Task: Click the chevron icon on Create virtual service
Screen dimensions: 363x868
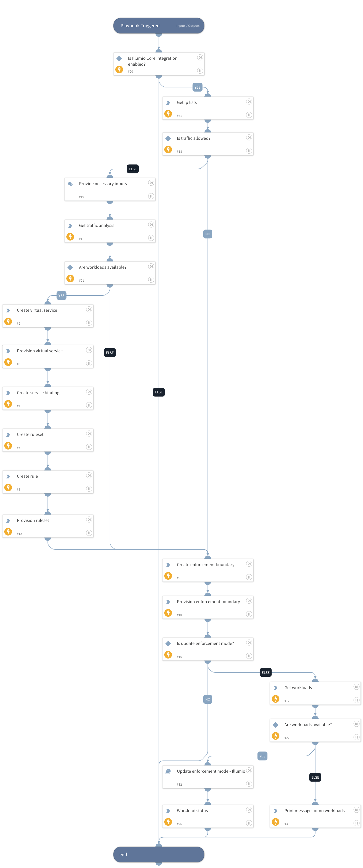Action: [8, 311]
